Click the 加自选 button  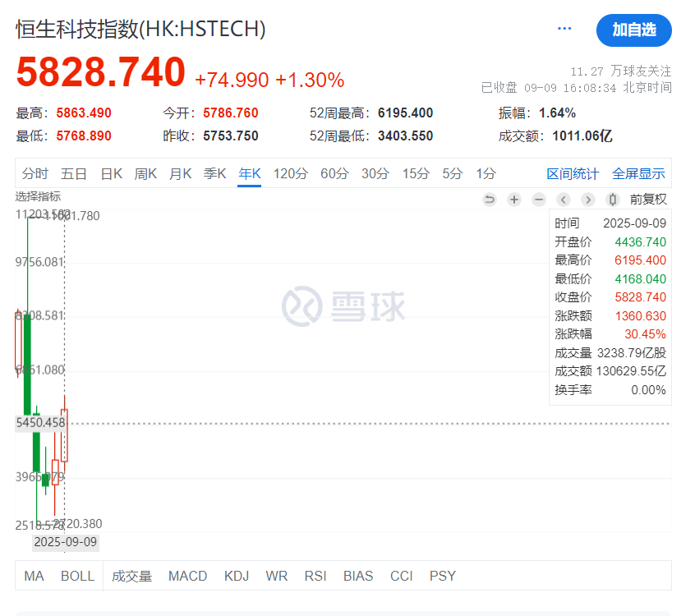pyautogui.click(x=634, y=30)
